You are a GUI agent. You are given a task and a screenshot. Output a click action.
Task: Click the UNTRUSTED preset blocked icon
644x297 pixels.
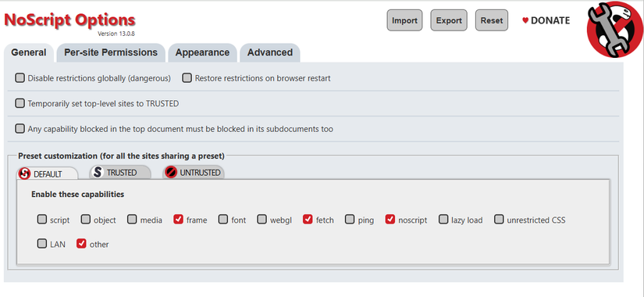(170, 173)
